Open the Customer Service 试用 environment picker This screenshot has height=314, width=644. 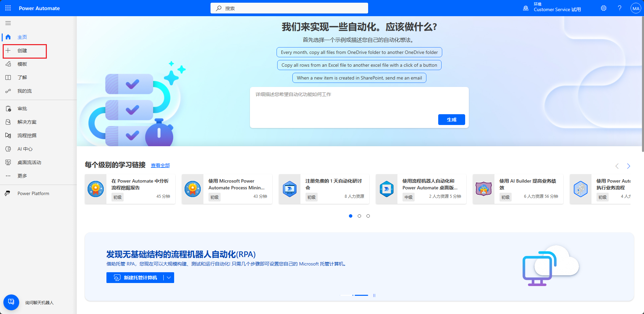point(557,10)
